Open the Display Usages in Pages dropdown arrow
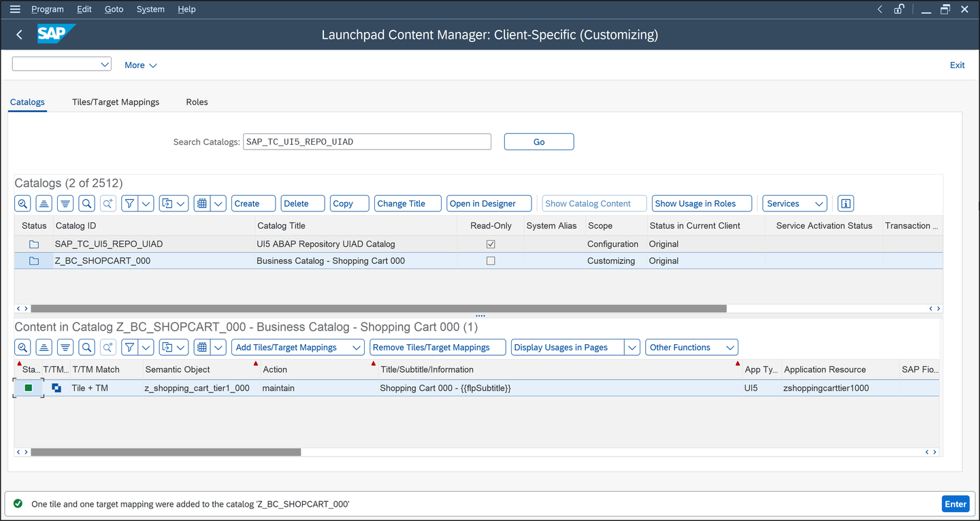The width and height of the screenshot is (980, 521). tap(632, 348)
